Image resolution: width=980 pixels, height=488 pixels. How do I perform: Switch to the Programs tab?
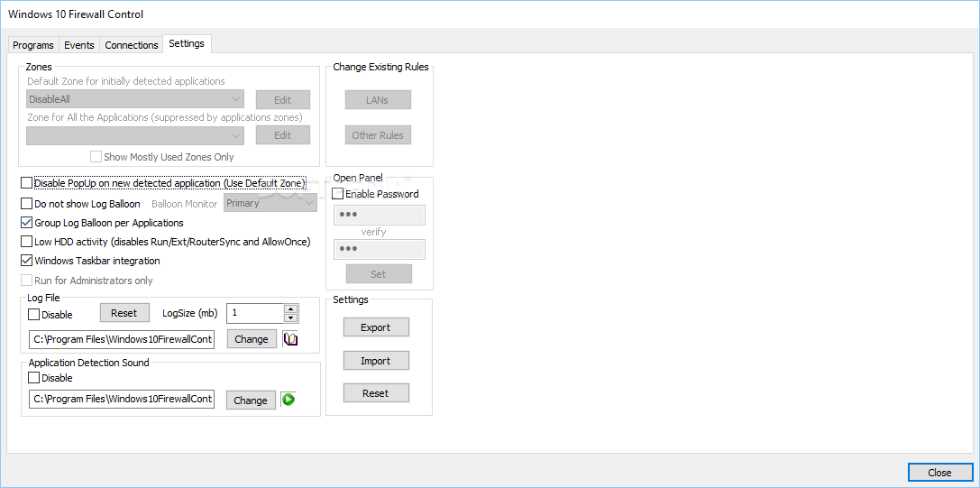point(33,45)
